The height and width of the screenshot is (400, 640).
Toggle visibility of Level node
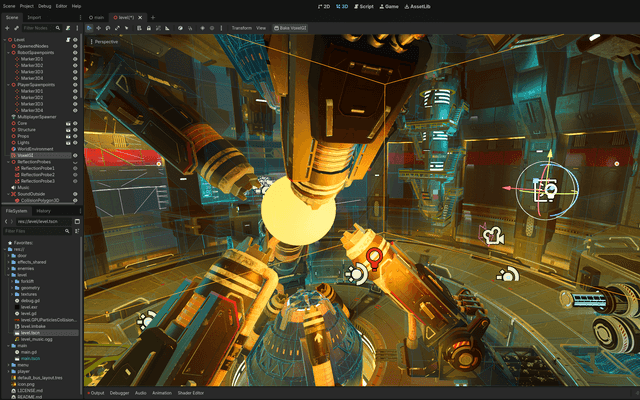75,40
